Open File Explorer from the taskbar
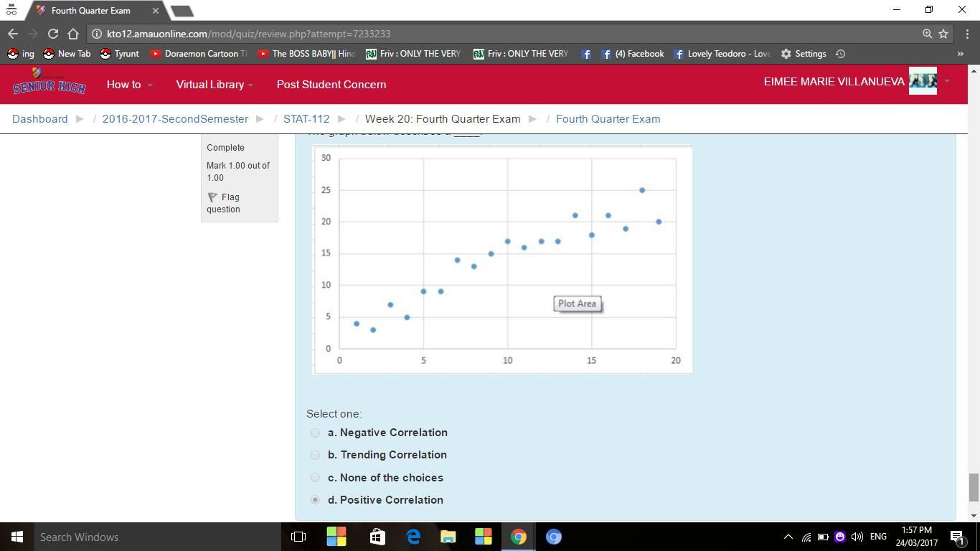 point(448,537)
